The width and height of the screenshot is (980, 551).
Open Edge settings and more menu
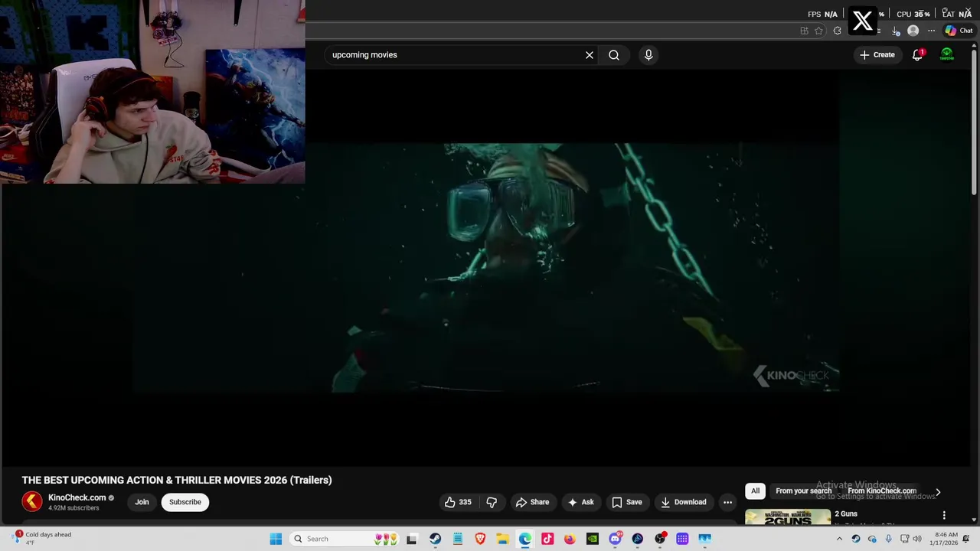click(931, 31)
